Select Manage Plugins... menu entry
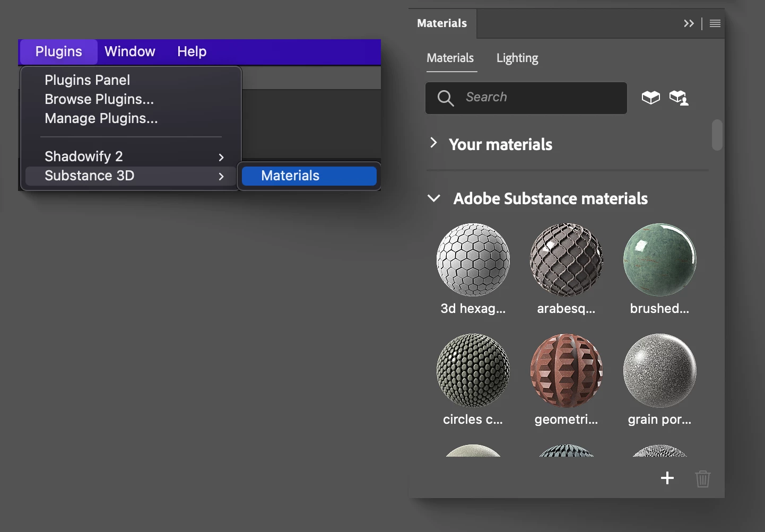Viewport: 765px width, 532px height. (101, 118)
